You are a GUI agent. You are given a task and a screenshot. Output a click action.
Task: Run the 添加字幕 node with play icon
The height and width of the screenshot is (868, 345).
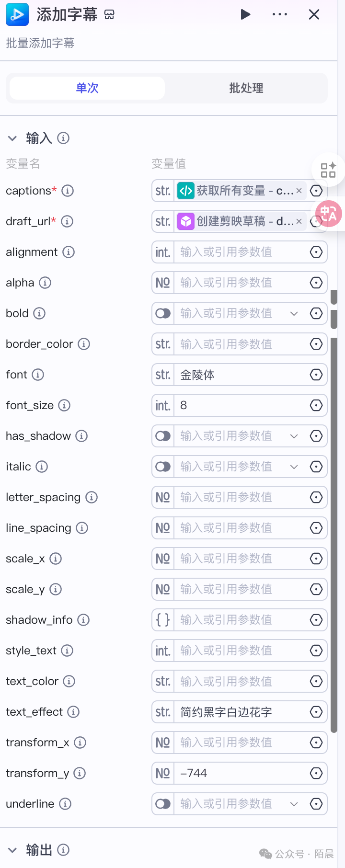click(x=245, y=14)
